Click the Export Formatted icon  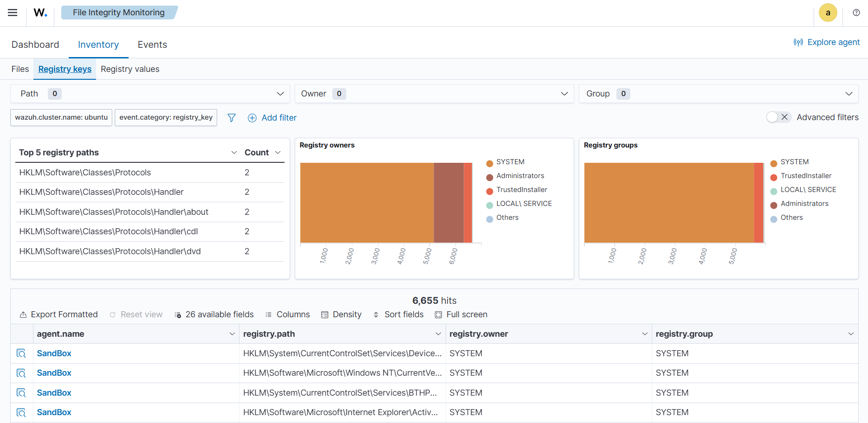coord(23,315)
